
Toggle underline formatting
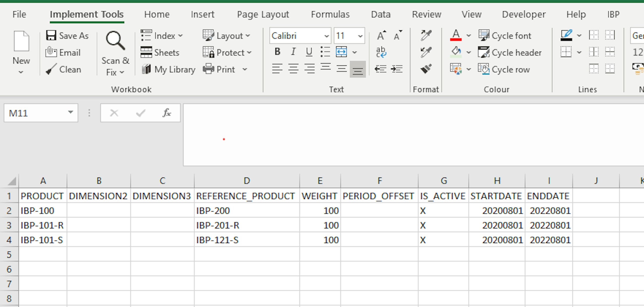309,52
